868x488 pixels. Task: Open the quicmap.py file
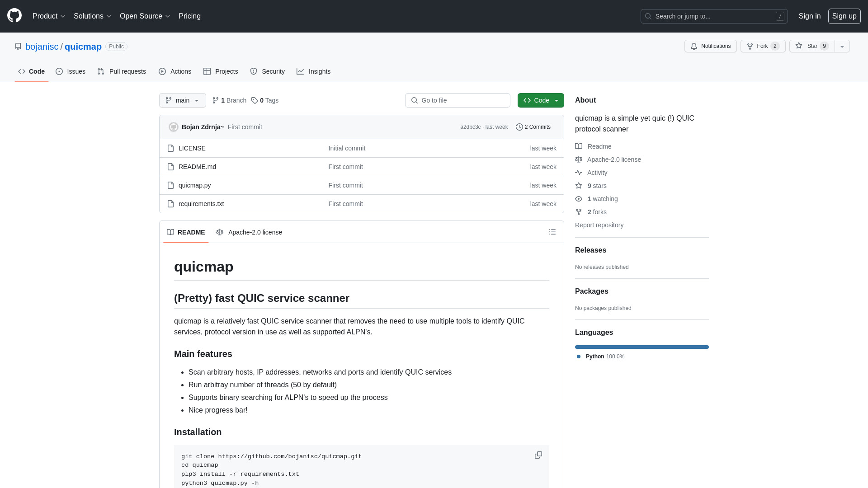pos(194,185)
